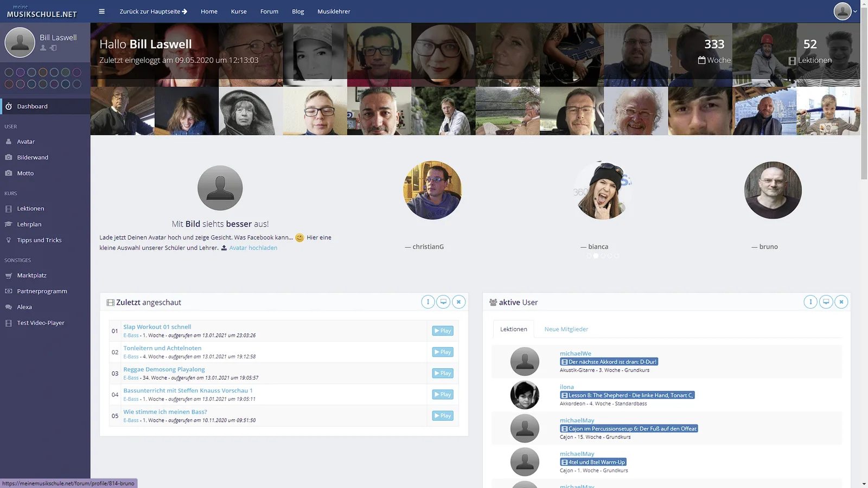Click the 52 Lektionen counter
The height and width of the screenshot is (488, 868).
click(x=810, y=52)
